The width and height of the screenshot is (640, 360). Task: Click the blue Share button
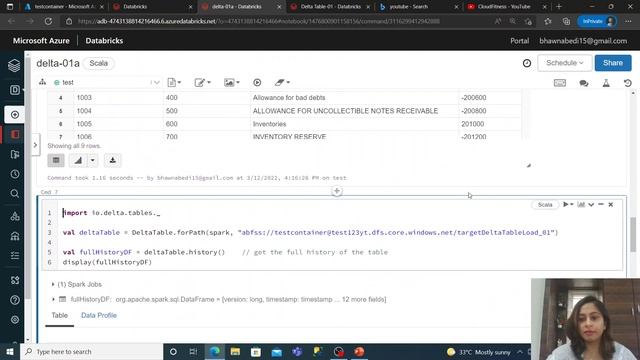613,63
